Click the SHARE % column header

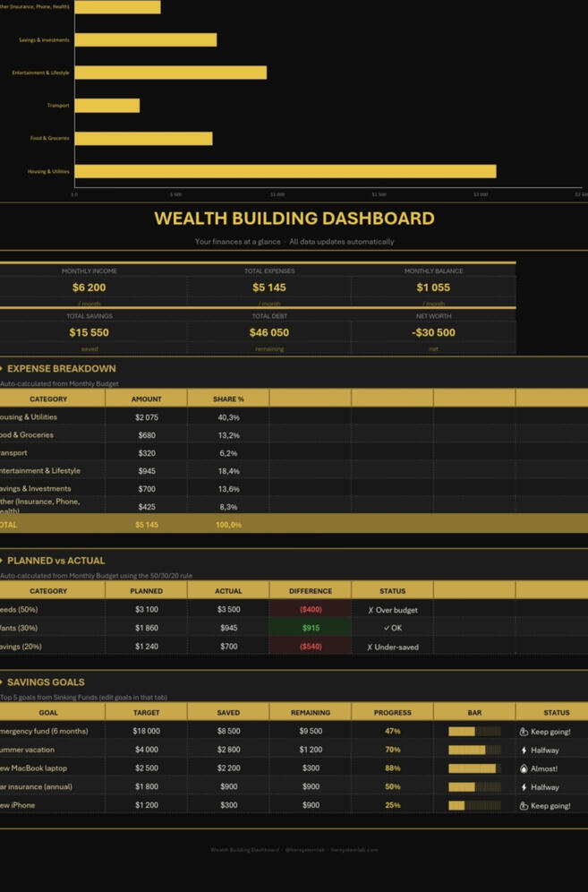pos(228,399)
